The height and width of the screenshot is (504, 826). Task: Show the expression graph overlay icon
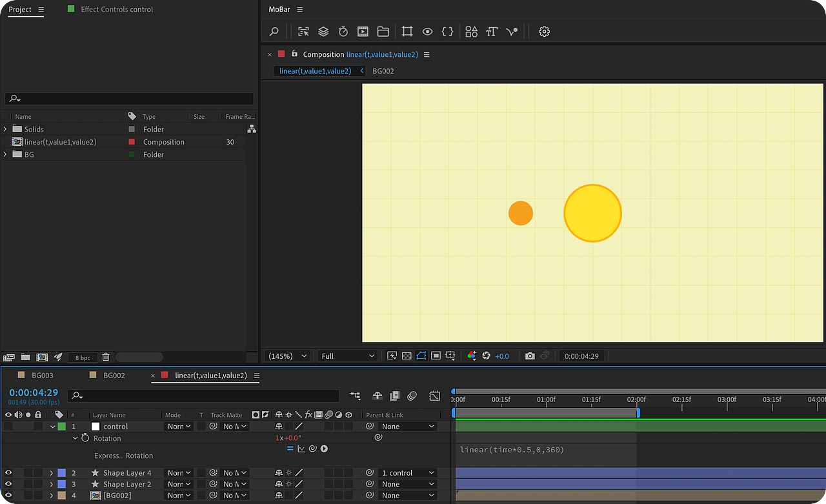click(301, 449)
